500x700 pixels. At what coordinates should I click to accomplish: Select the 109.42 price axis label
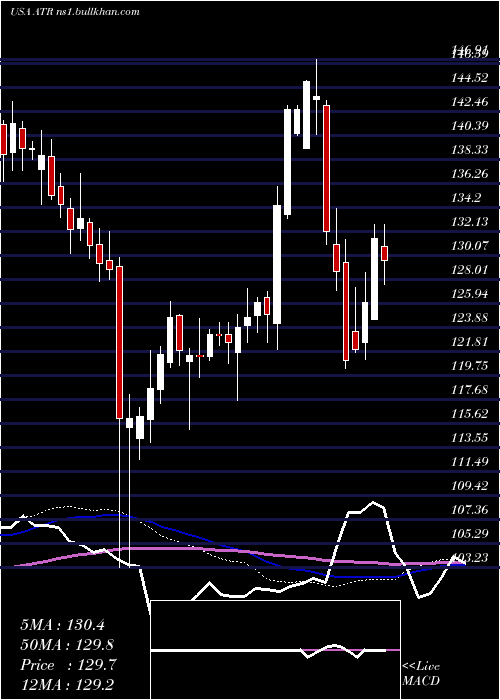pyautogui.click(x=470, y=486)
